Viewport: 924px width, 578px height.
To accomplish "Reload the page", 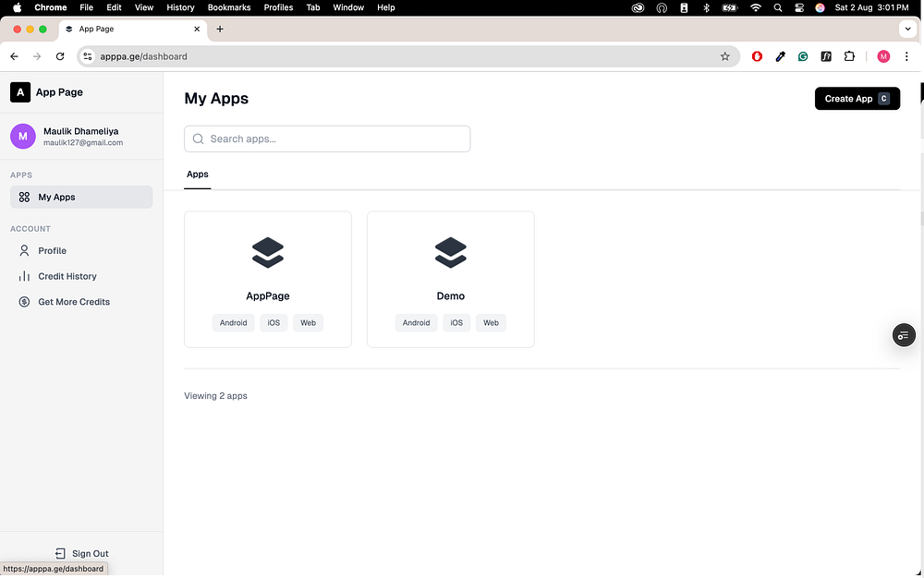I will click(x=60, y=56).
